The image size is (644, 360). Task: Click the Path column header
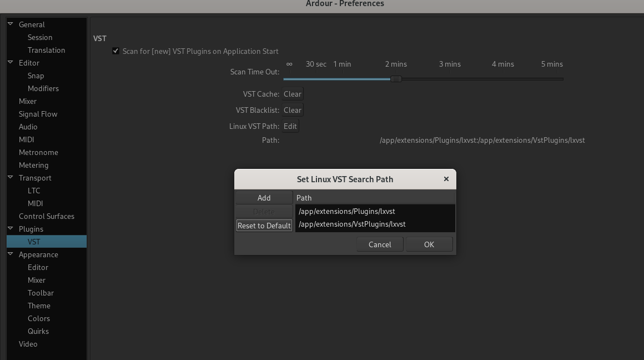point(374,198)
